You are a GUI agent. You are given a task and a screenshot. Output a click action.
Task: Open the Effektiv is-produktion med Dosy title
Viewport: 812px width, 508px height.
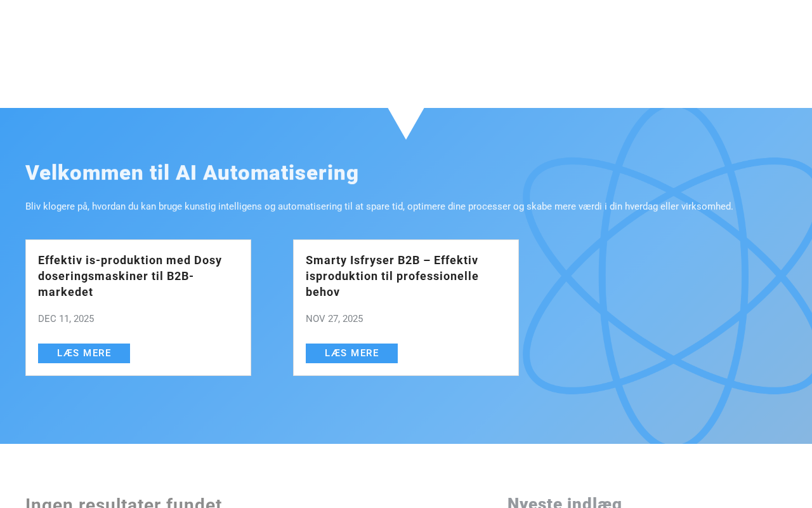pos(130,276)
